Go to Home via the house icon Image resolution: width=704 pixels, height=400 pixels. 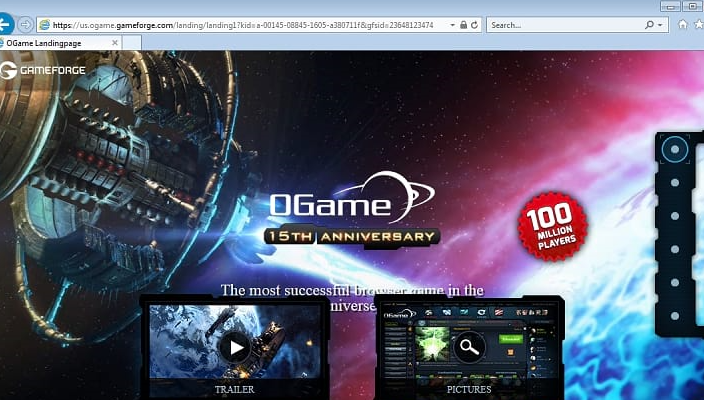coord(683,24)
